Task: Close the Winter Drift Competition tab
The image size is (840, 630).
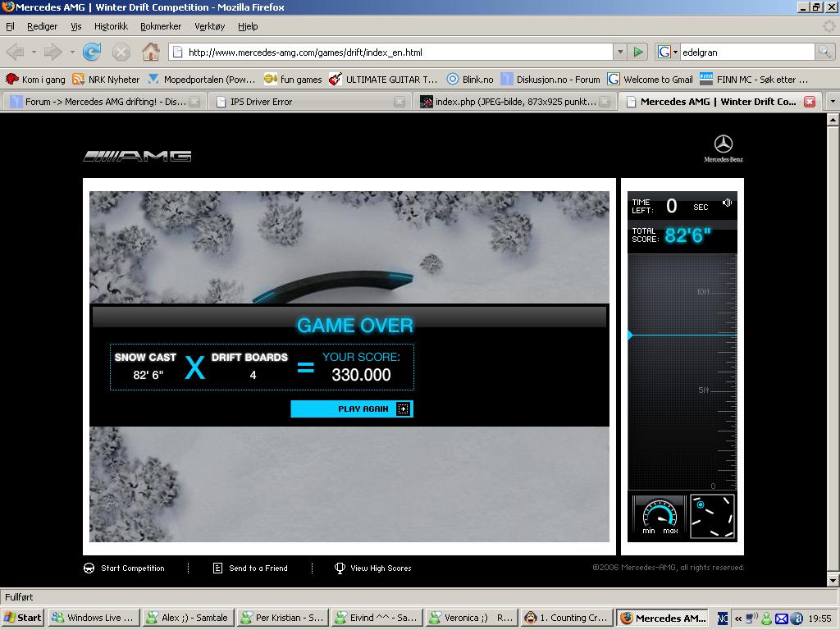Action: tap(810, 101)
